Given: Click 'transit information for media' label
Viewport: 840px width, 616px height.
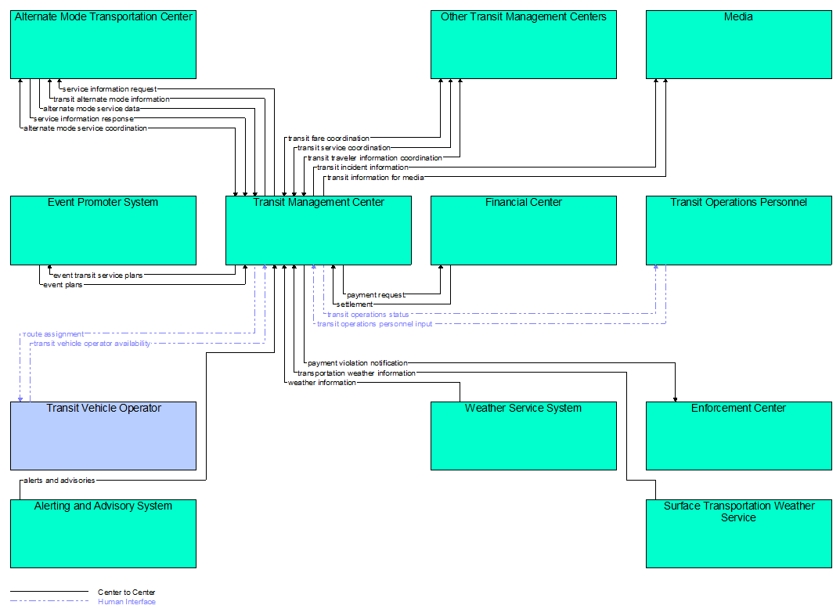Looking at the screenshot, I should (376, 178).
